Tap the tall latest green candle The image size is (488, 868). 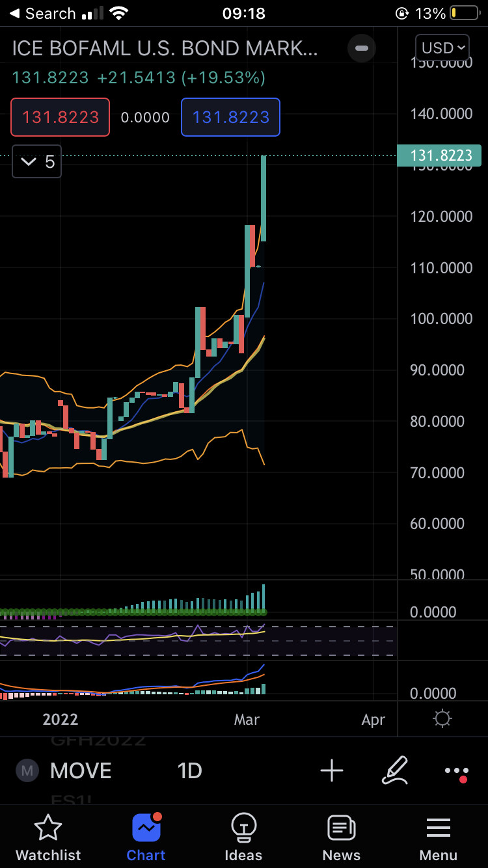264,198
